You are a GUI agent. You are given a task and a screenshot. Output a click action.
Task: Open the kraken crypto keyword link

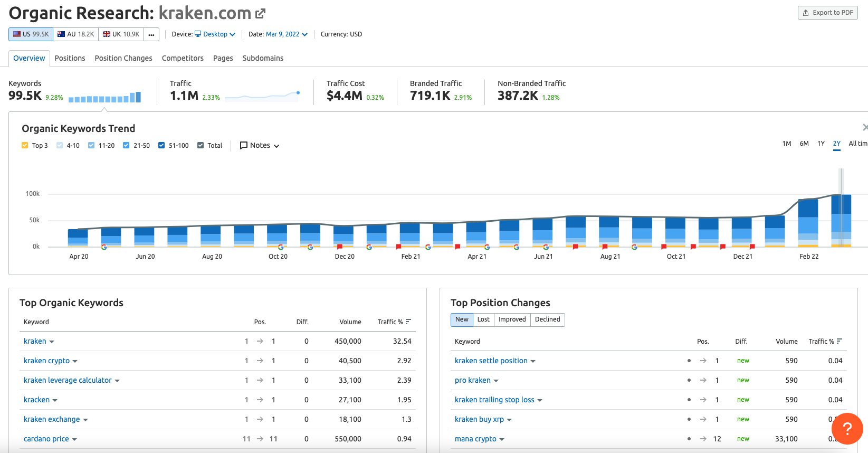46,361
